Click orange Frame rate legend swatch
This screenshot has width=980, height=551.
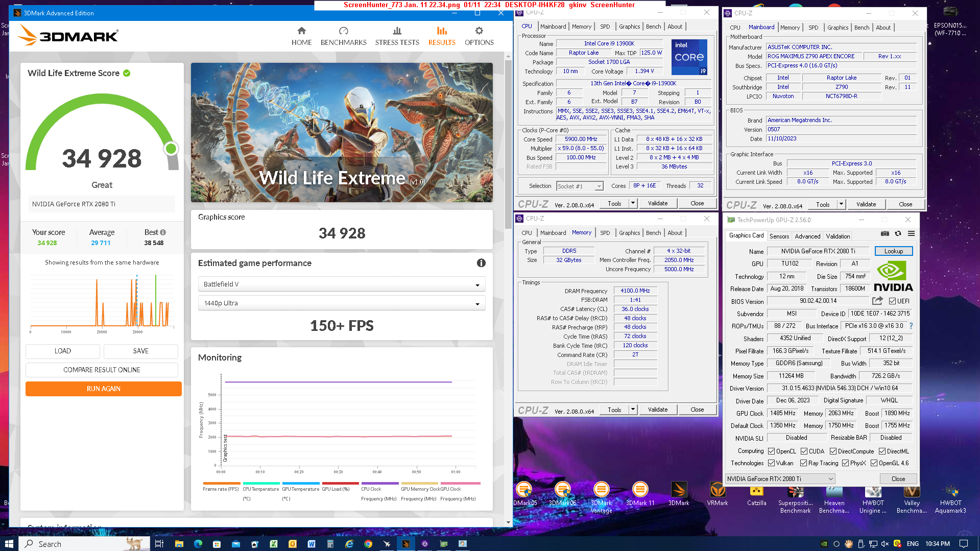click(x=221, y=483)
